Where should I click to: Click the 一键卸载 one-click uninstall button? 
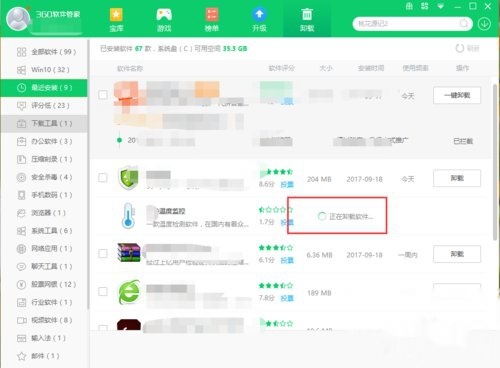[x=457, y=95]
